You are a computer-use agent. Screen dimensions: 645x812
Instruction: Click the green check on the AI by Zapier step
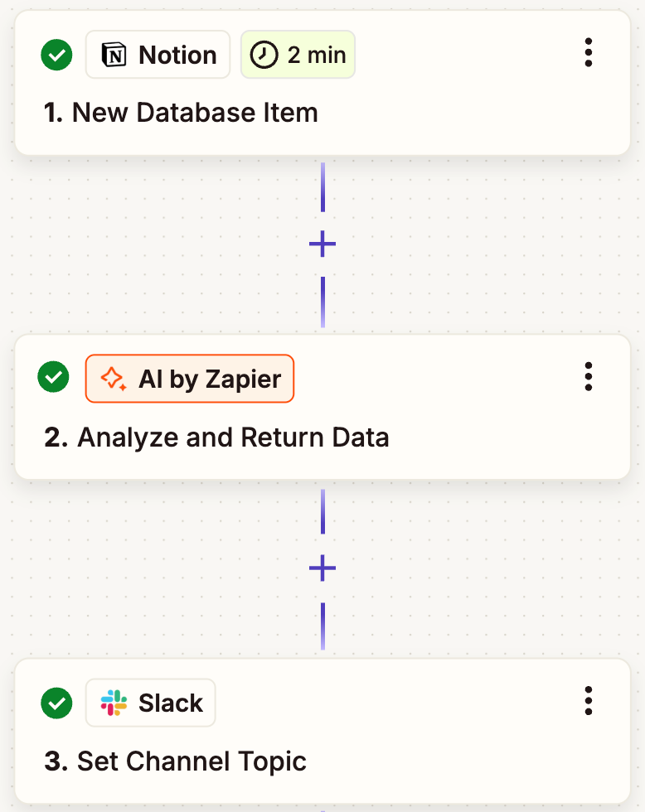(54, 377)
